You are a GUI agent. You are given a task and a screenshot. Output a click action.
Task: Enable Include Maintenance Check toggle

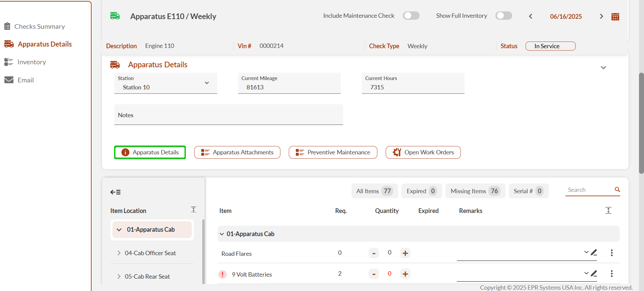[411, 16]
